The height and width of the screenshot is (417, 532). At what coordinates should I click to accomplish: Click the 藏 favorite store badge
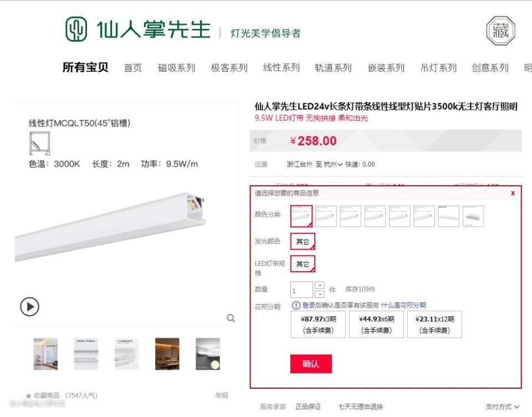coord(500,31)
